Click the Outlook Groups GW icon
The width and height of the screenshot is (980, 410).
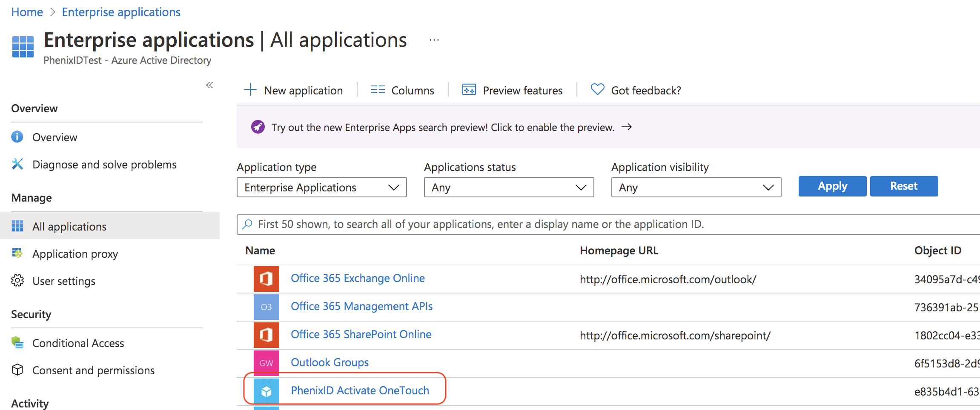[x=266, y=363]
